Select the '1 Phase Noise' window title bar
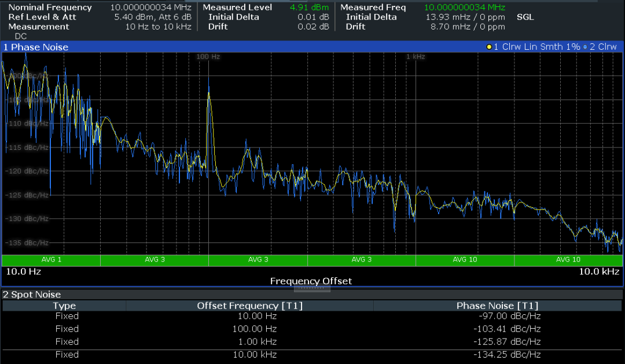Screen dimensions: 625x364 point(36,47)
